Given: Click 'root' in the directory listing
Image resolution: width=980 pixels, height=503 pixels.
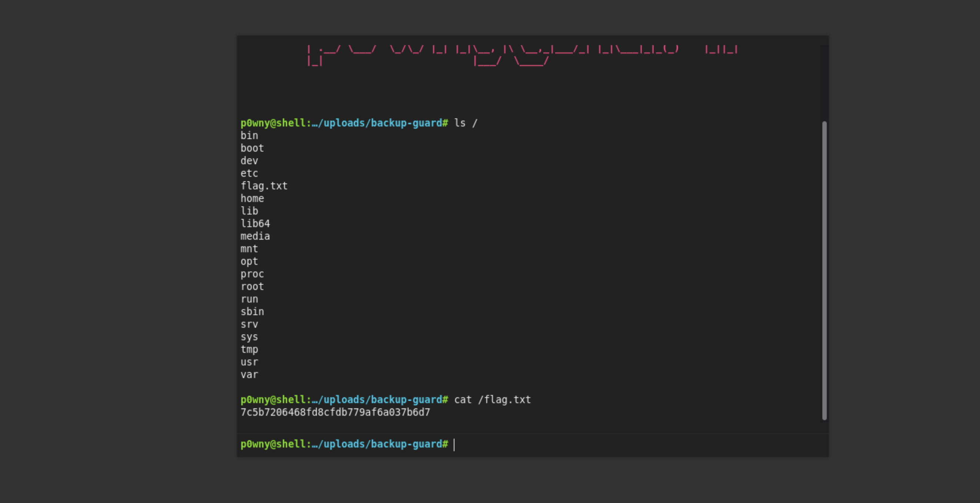Looking at the screenshot, I should coord(252,287).
